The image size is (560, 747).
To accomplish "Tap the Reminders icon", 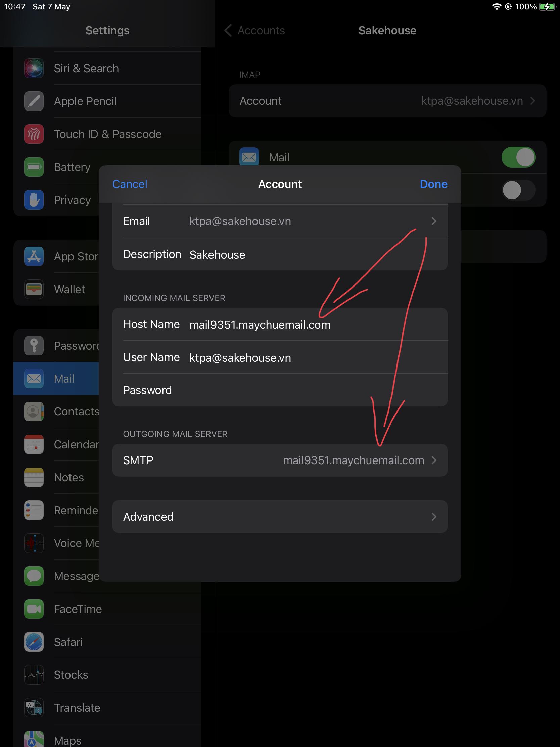I will pyautogui.click(x=34, y=510).
